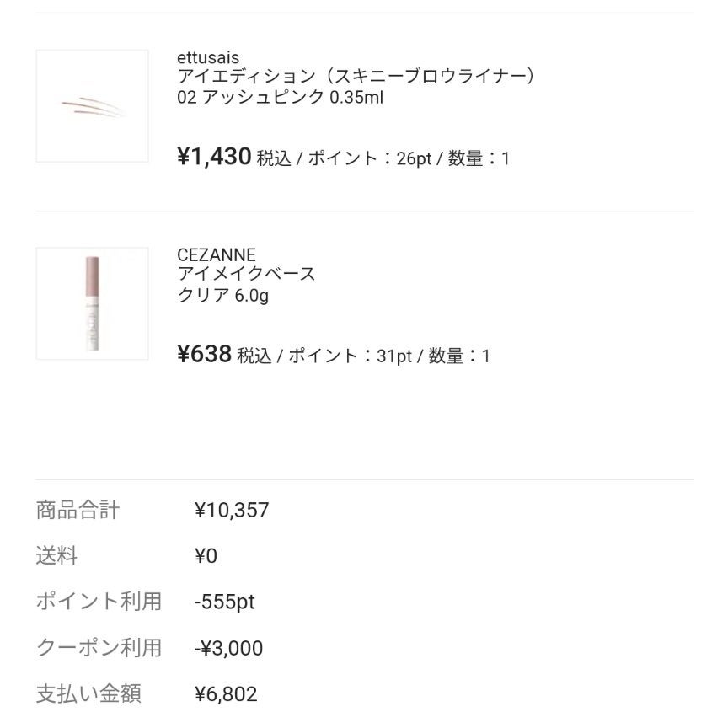The height and width of the screenshot is (728, 728).
Task: Click the ポイント利用 label
Action: click(99, 602)
